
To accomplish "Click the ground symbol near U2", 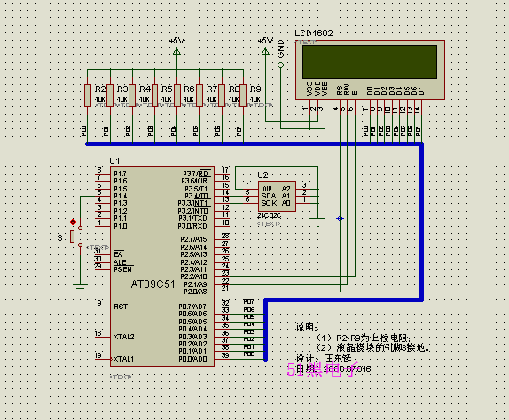I will point(317,222).
